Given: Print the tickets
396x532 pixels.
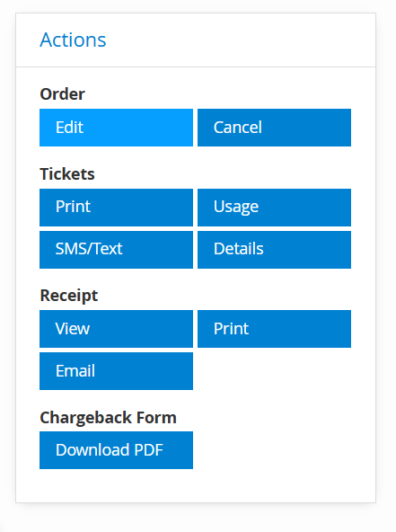Looking at the screenshot, I should click(117, 208).
